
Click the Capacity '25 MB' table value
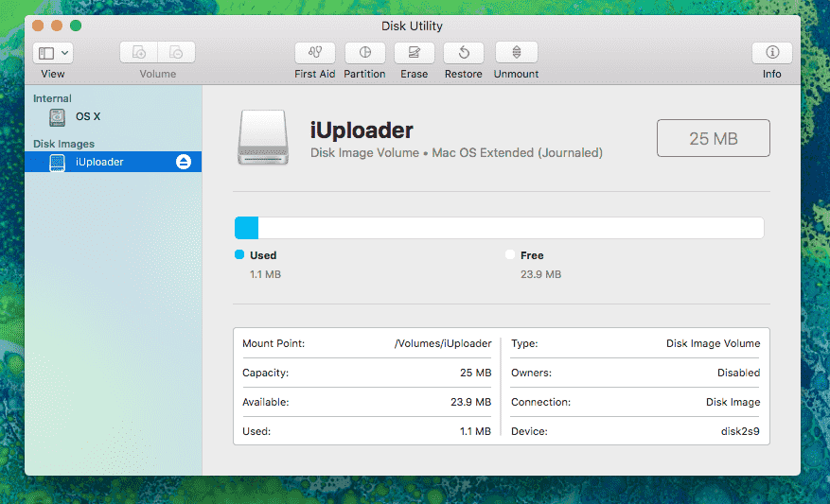tap(476, 373)
